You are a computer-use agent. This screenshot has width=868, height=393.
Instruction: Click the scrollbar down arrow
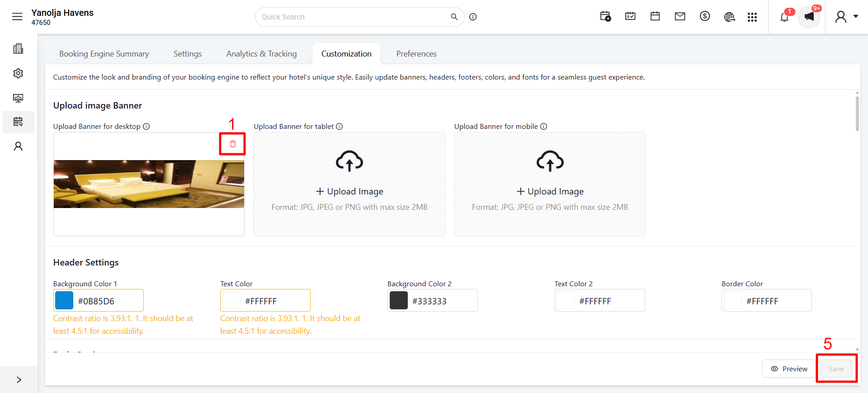857,350
